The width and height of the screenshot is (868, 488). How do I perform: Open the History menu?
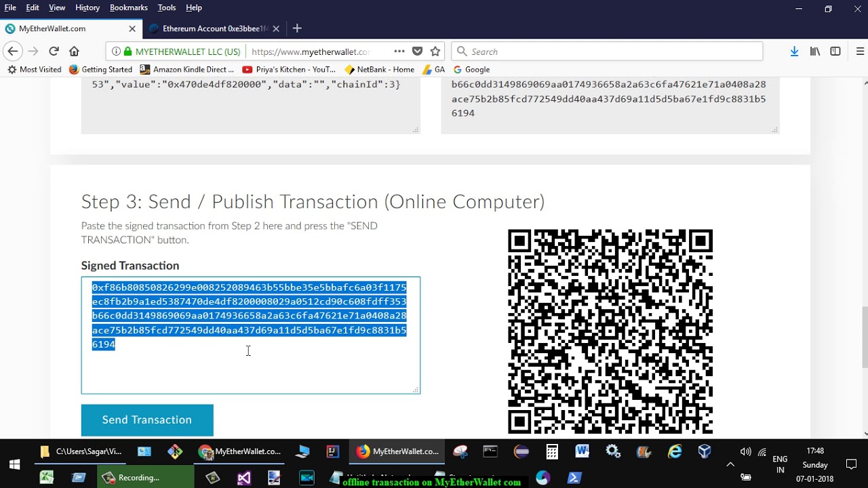[87, 7]
